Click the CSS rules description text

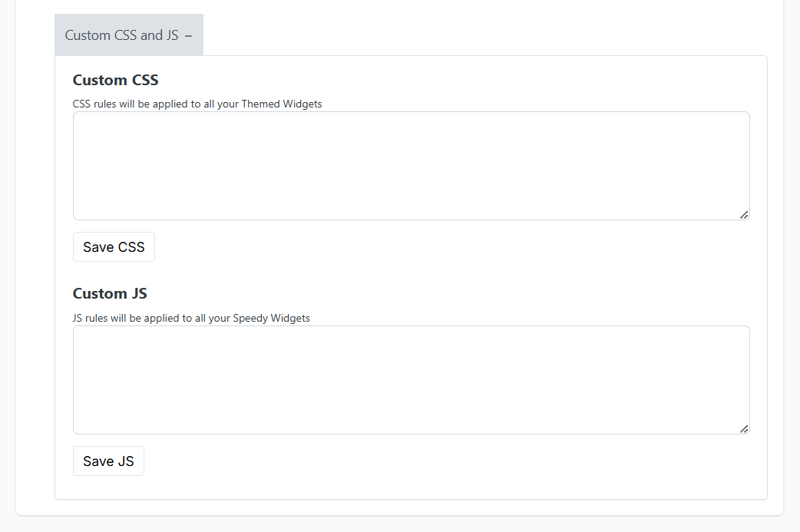[x=197, y=104]
